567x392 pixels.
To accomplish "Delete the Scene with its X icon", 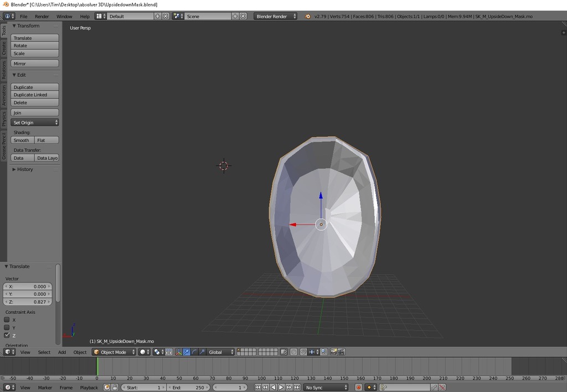I will point(243,16).
